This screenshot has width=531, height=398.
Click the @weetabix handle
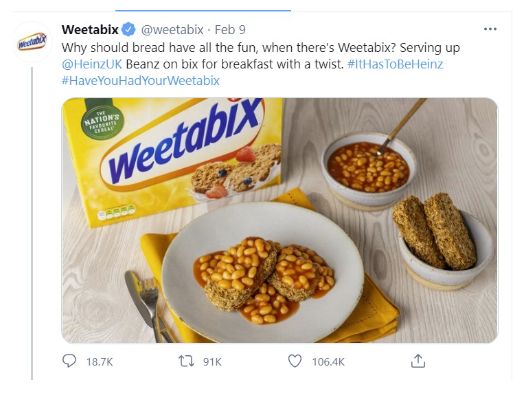(x=172, y=30)
